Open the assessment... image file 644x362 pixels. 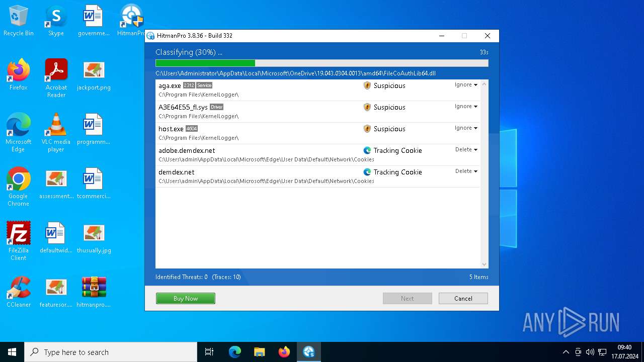pyautogui.click(x=56, y=184)
